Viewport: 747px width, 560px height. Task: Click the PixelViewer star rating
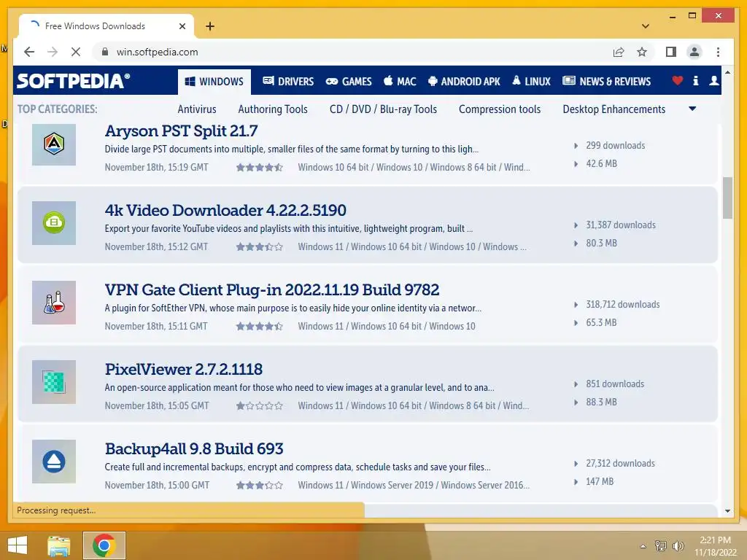pos(260,405)
